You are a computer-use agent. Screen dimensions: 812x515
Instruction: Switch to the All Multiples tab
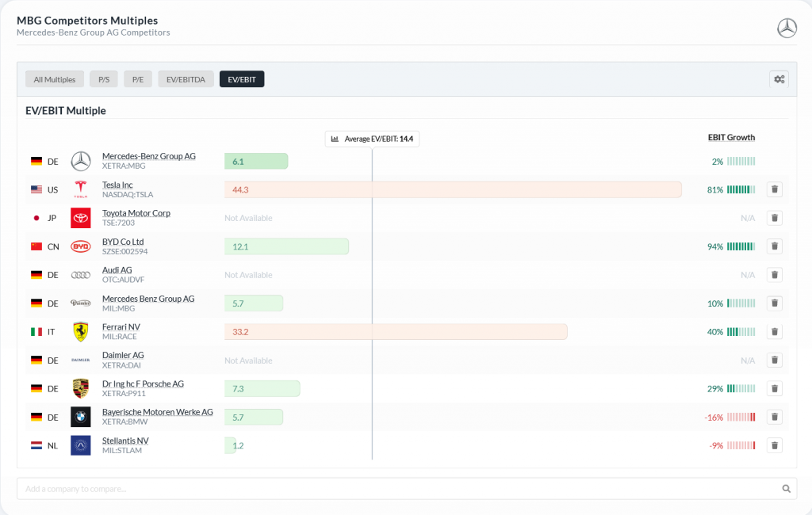coord(55,79)
